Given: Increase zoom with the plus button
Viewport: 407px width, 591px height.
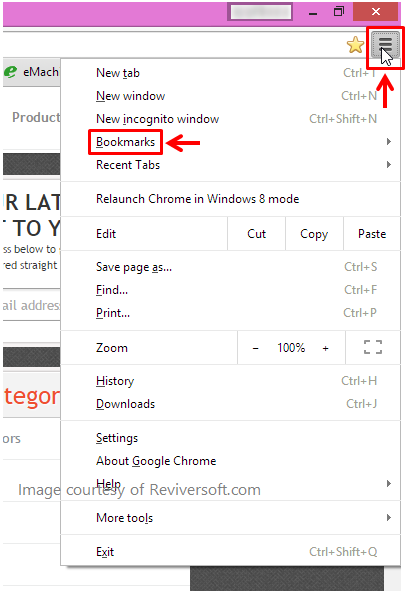Looking at the screenshot, I should (x=326, y=348).
